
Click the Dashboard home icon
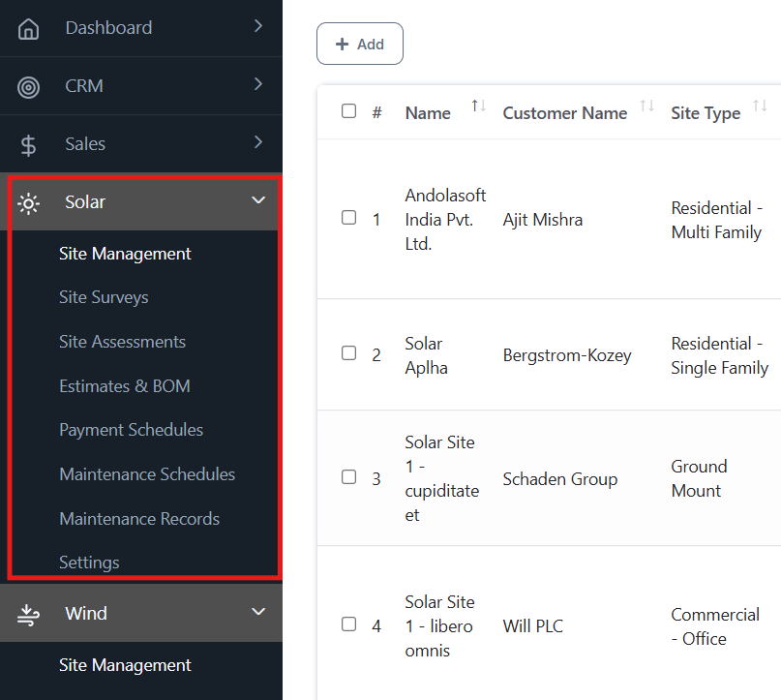coord(29,29)
